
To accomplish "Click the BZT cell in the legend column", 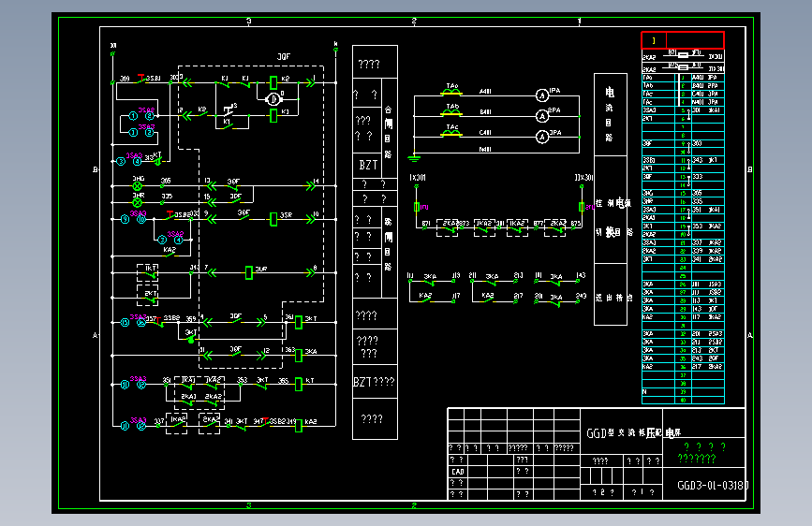I will pos(368,165).
